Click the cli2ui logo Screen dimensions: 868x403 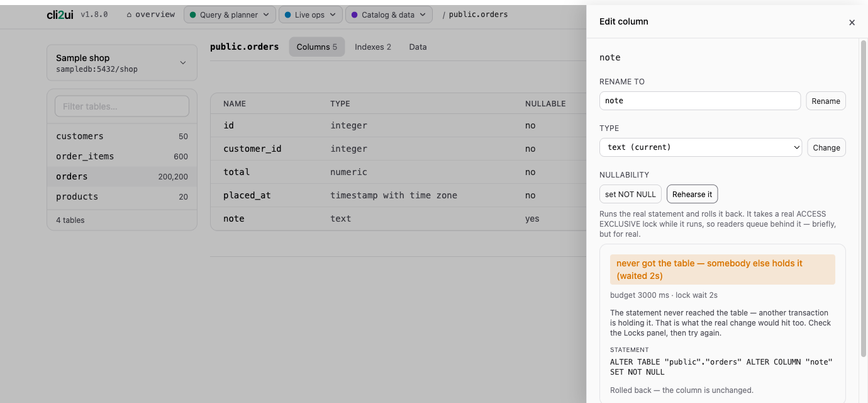coord(60,14)
